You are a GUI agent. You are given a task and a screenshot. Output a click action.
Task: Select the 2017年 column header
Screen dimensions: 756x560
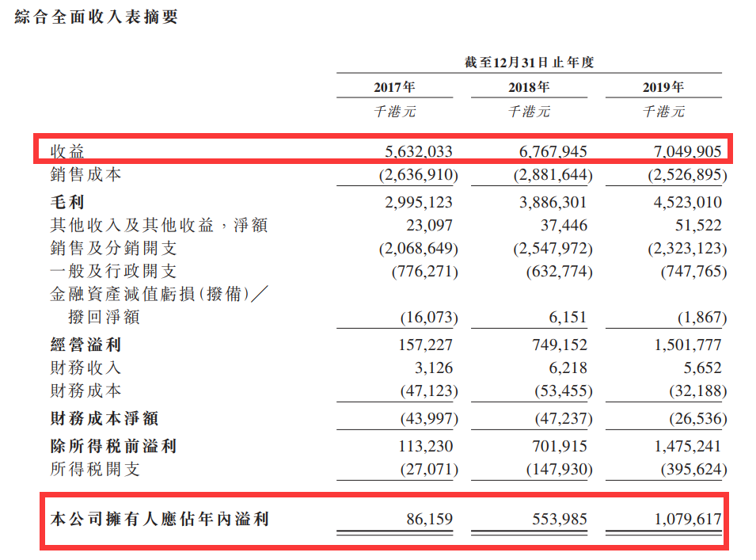coord(394,87)
